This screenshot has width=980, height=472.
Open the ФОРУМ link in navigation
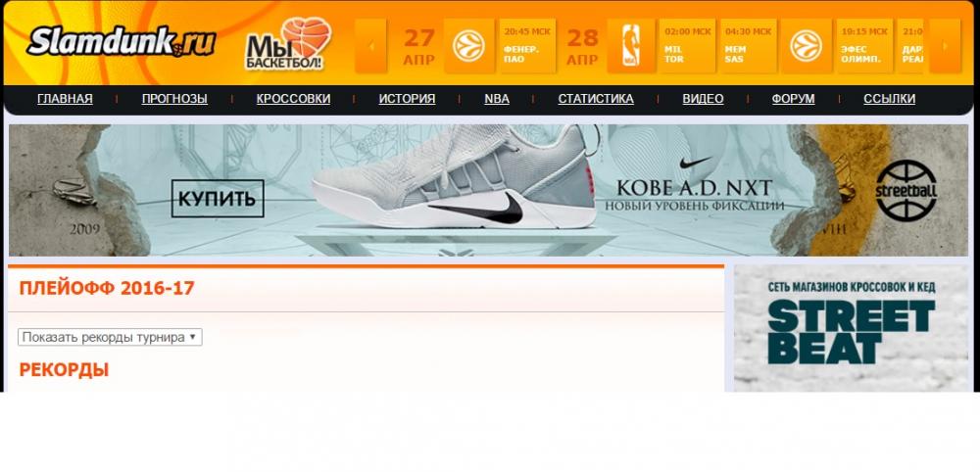[793, 99]
